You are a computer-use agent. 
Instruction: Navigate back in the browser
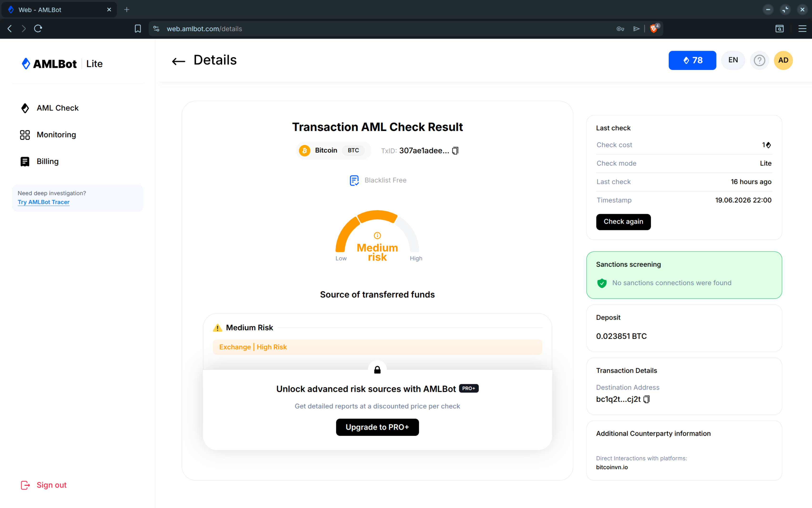tap(10, 29)
